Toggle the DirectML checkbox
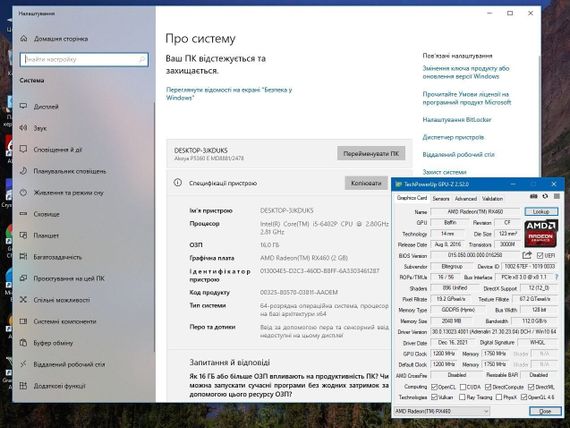 (531, 387)
